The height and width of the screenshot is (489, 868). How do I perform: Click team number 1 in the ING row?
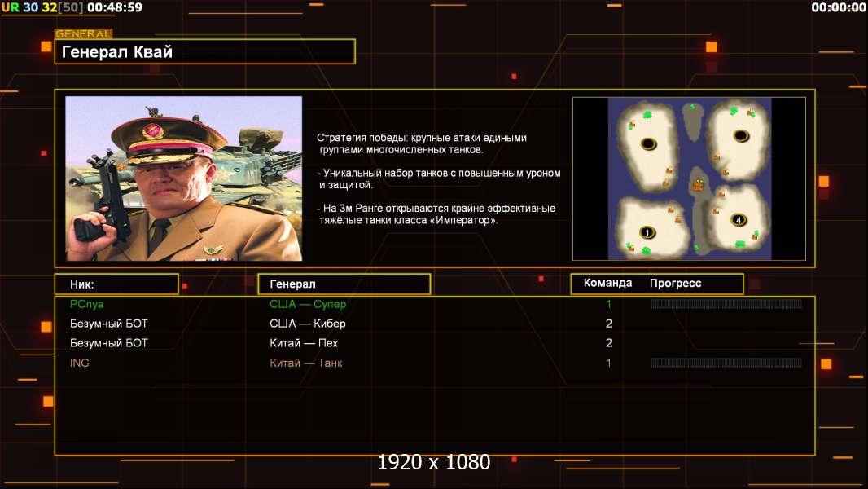tap(608, 363)
